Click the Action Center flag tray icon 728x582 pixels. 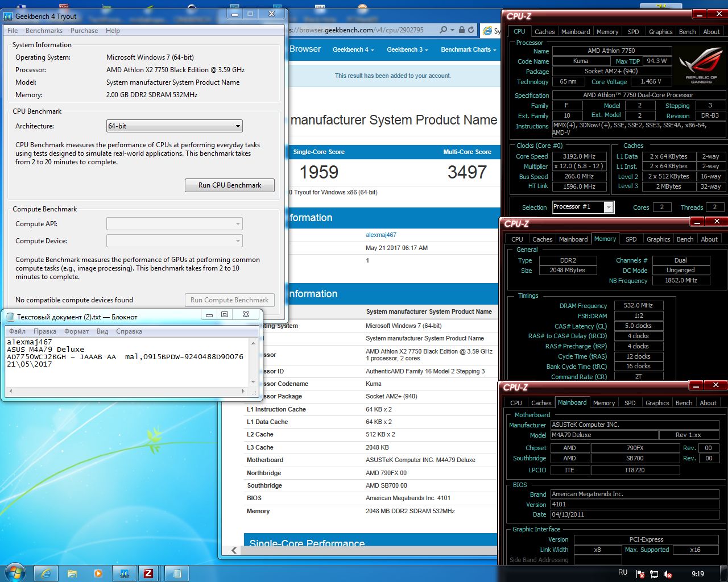pos(640,574)
